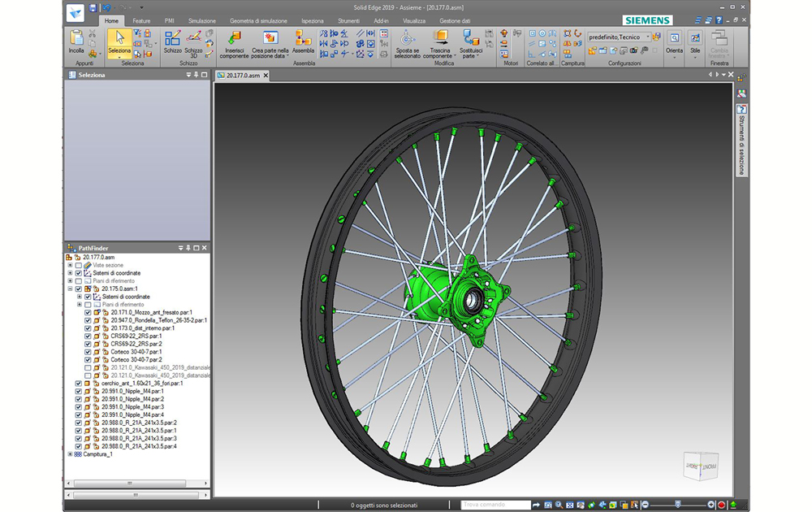812x512 pixels.
Task: Open the PMI ribbon tab
Action: pyautogui.click(x=170, y=21)
